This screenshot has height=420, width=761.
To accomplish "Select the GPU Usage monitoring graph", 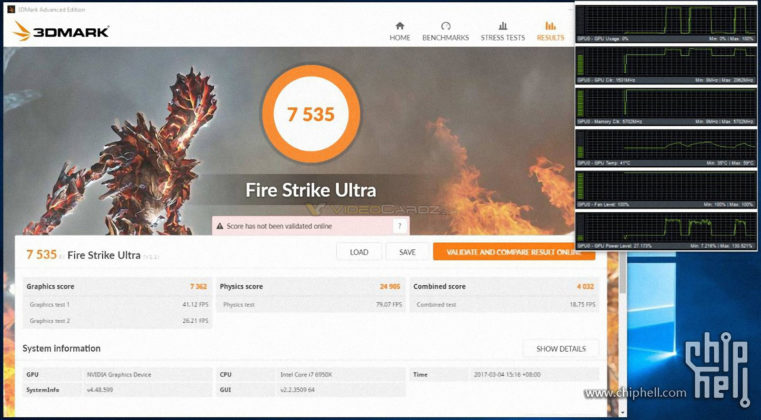I will pos(666,20).
